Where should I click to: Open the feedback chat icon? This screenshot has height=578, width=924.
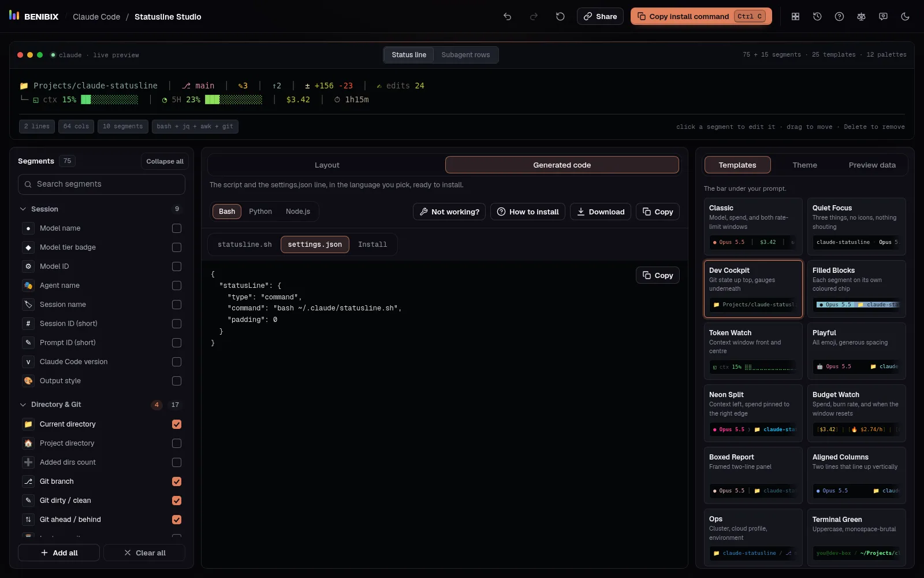(883, 17)
